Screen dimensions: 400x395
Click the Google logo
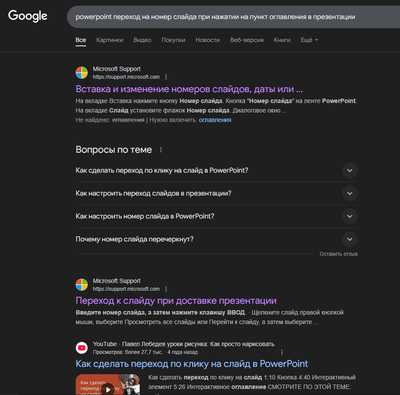[x=28, y=16]
